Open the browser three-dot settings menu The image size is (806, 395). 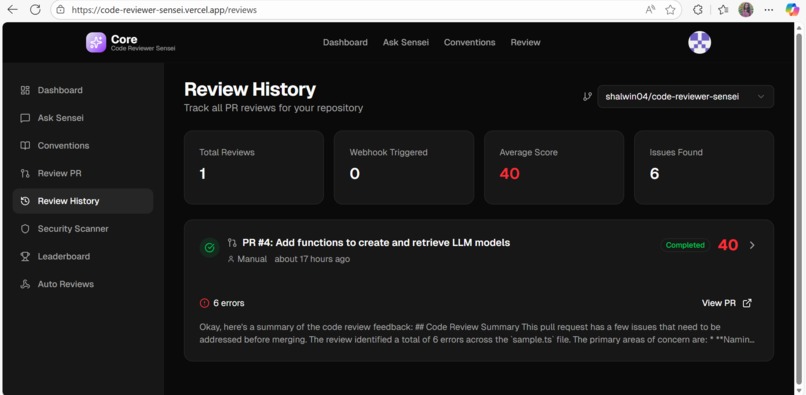769,9
